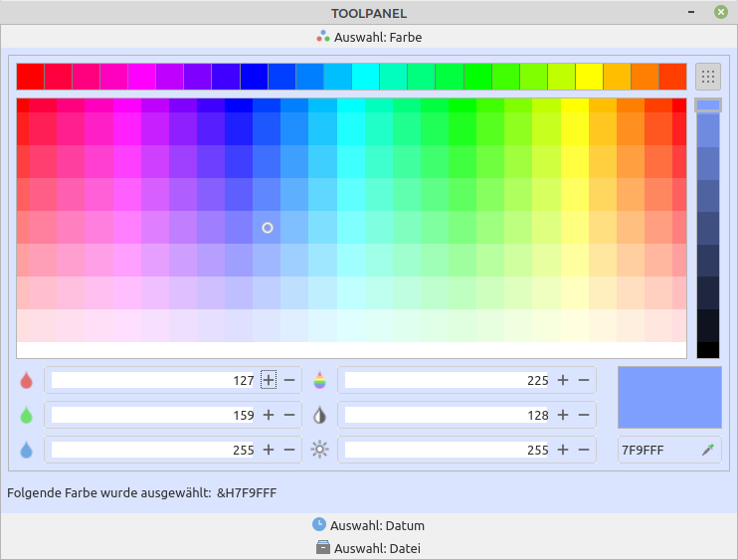Click the green droplet icon
Screen dimensions: 738x560
tap(26, 415)
